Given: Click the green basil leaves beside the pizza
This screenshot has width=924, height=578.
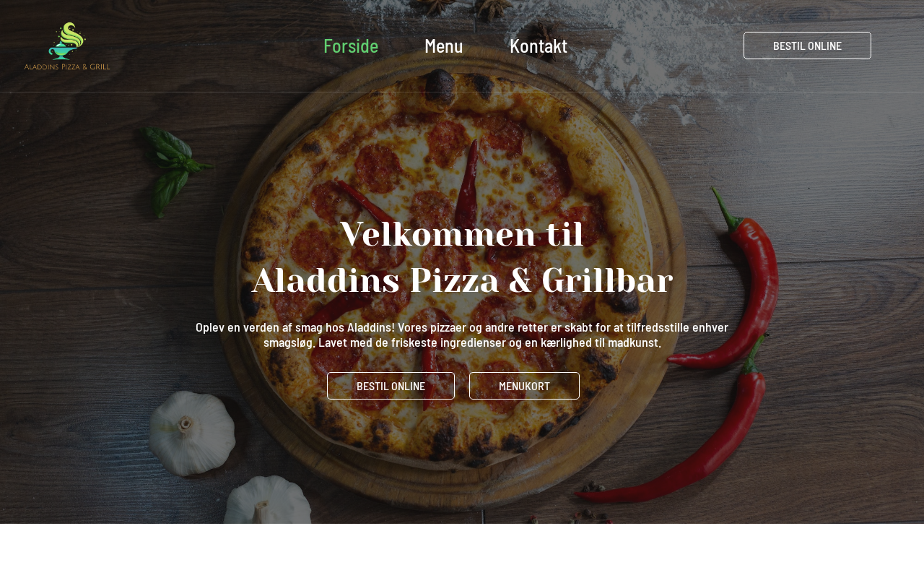Looking at the screenshot, I should click(170, 170).
